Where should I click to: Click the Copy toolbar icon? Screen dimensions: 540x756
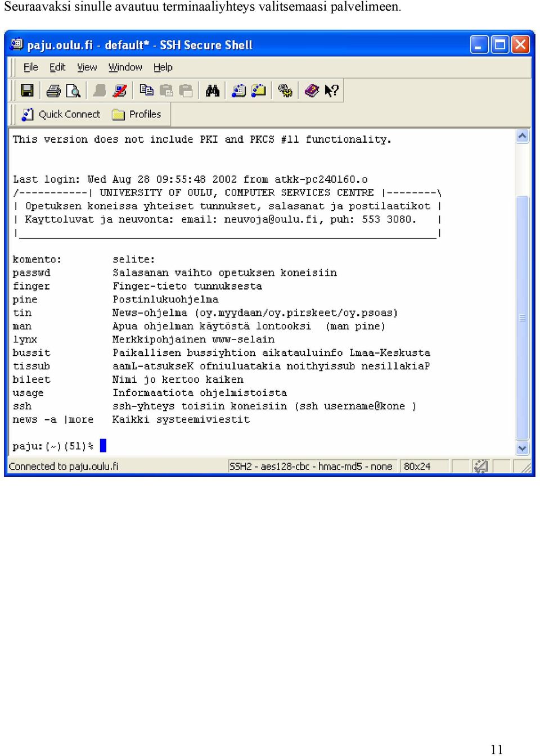(x=147, y=90)
